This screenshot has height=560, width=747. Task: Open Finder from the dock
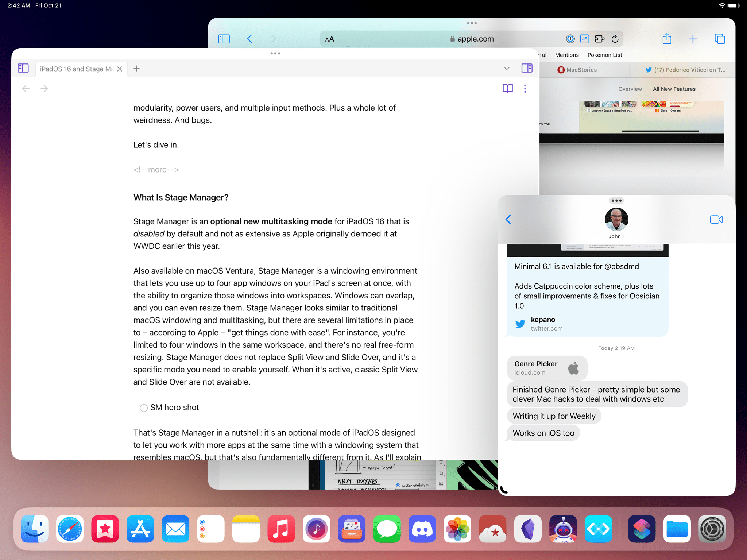click(x=35, y=529)
